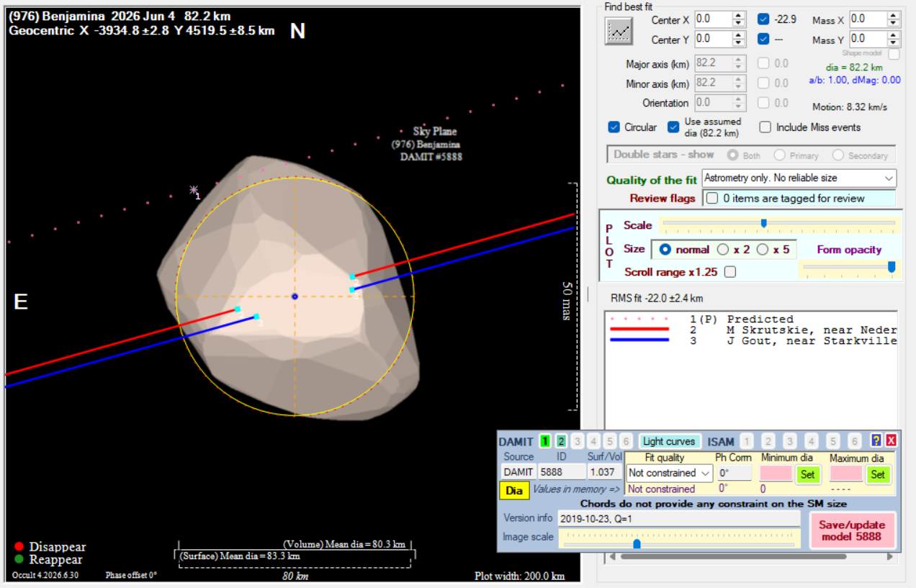Click Set button for Maximum dia
916x588 pixels.
[877, 474]
